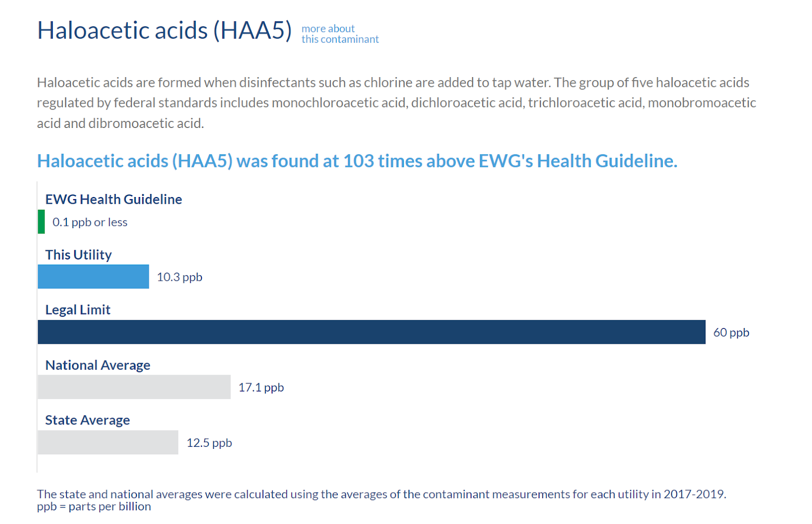Click the dark navy Legal Limit bar
The image size is (812, 524).
click(371, 332)
